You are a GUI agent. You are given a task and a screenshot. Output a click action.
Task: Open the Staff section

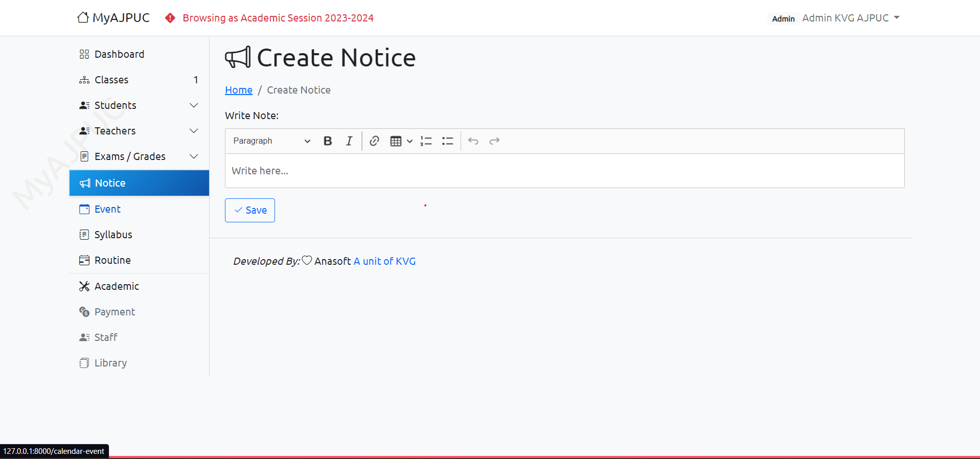139,337
